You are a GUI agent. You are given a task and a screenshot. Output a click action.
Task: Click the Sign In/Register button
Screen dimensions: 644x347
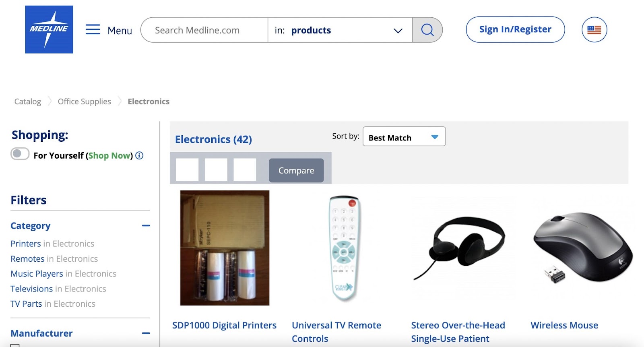tap(515, 29)
